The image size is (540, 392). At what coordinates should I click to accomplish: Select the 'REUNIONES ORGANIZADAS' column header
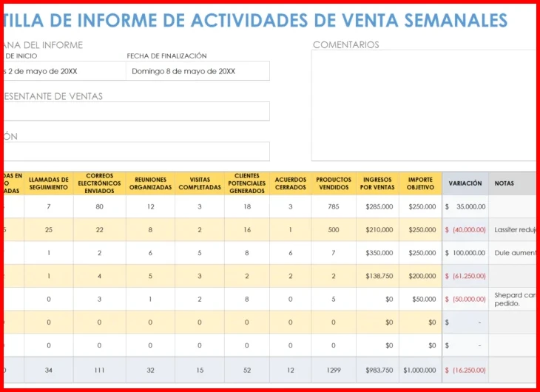coord(150,183)
